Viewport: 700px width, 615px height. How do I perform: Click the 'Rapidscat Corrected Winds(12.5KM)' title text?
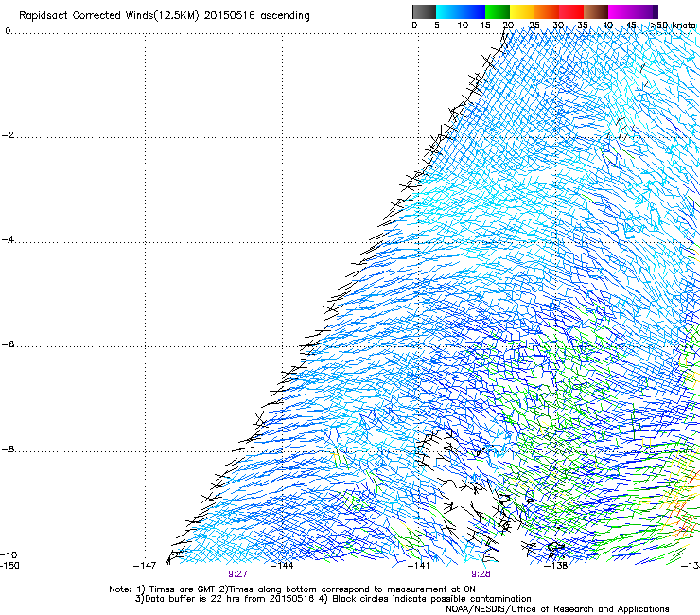[109, 16]
